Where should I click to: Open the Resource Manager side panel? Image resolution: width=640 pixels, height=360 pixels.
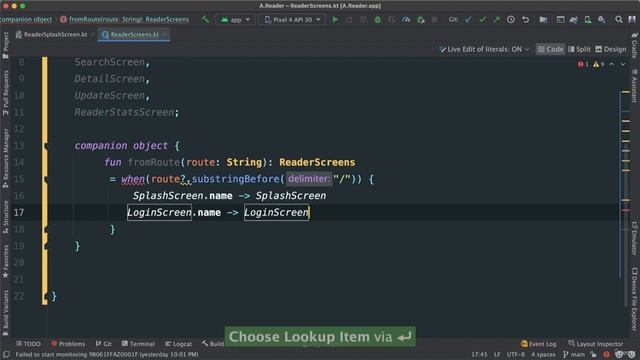[5, 158]
